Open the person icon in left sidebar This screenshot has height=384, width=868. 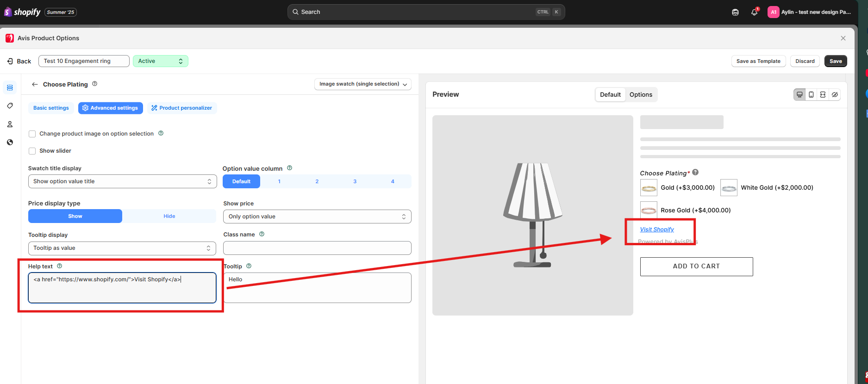tap(10, 124)
